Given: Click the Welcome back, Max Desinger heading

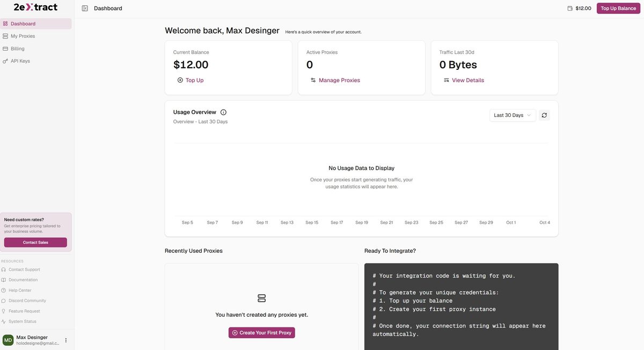Looking at the screenshot, I should pos(222,31).
